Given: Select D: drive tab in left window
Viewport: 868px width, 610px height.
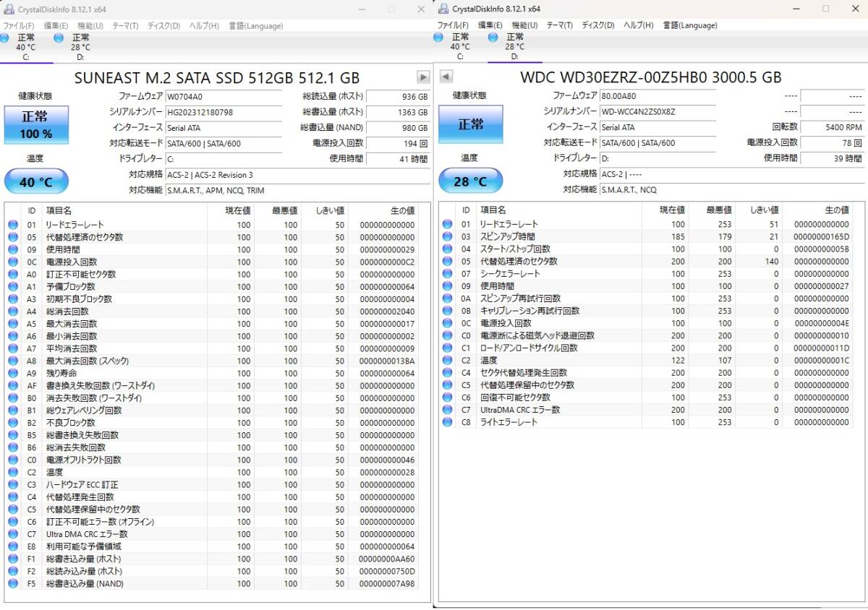Looking at the screenshot, I should point(80,46).
